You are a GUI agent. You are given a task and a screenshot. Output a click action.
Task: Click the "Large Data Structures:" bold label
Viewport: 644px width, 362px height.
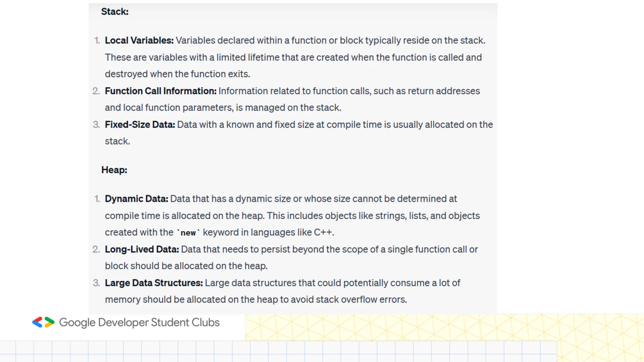(153, 283)
